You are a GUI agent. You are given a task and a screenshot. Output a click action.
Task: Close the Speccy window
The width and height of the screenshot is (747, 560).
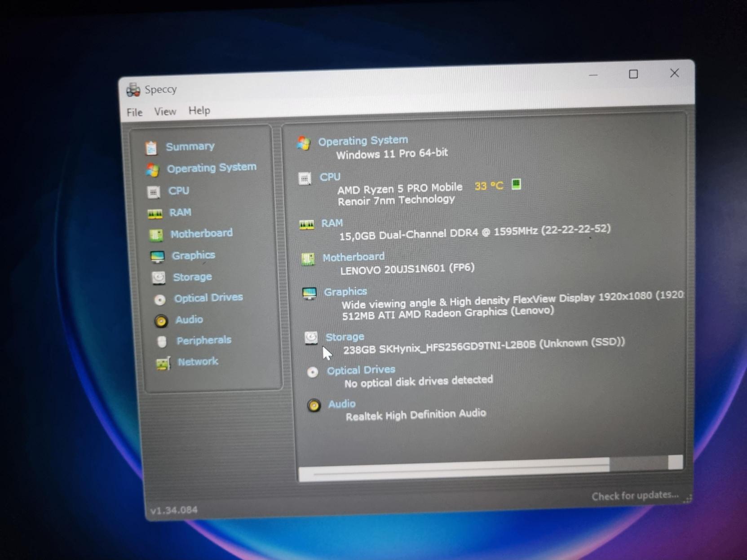pyautogui.click(x=674, y=73)
